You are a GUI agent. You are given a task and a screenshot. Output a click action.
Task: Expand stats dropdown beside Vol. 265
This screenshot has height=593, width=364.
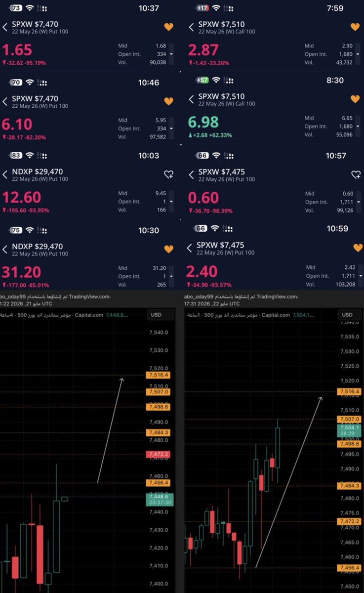[171, 276]
